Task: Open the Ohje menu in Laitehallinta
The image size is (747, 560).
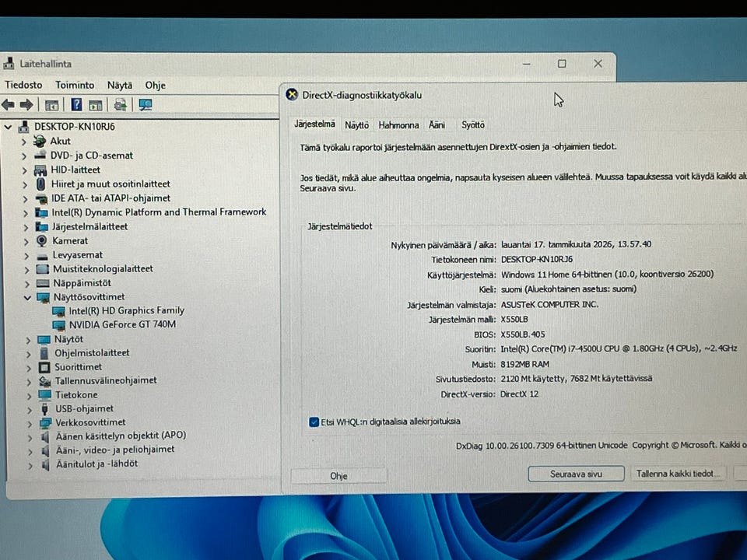Action: pyautogui.click(x=156, y=86)
